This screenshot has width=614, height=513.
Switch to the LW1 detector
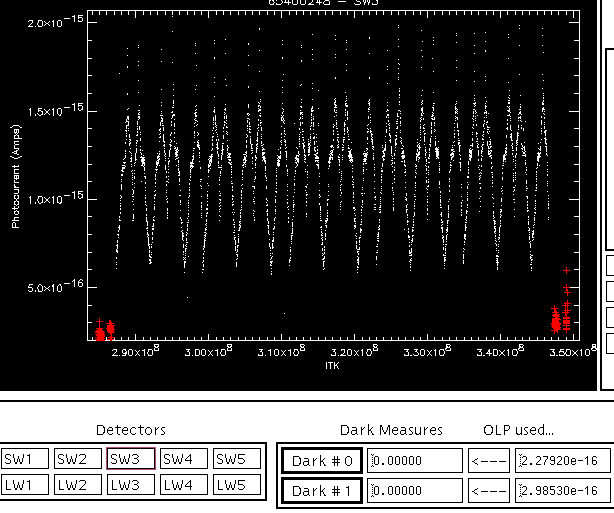pyautogui.click(x=25, y=485)
